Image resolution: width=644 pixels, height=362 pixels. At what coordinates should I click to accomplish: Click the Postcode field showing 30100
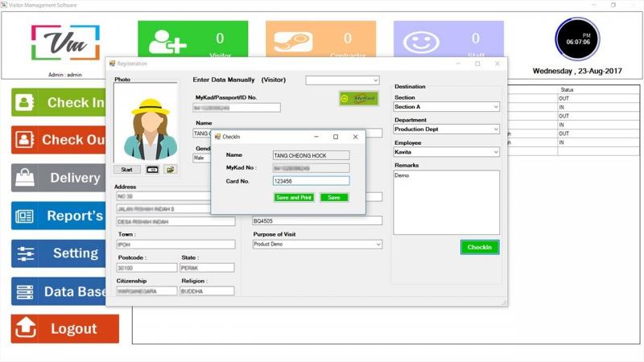coord(147,268)
